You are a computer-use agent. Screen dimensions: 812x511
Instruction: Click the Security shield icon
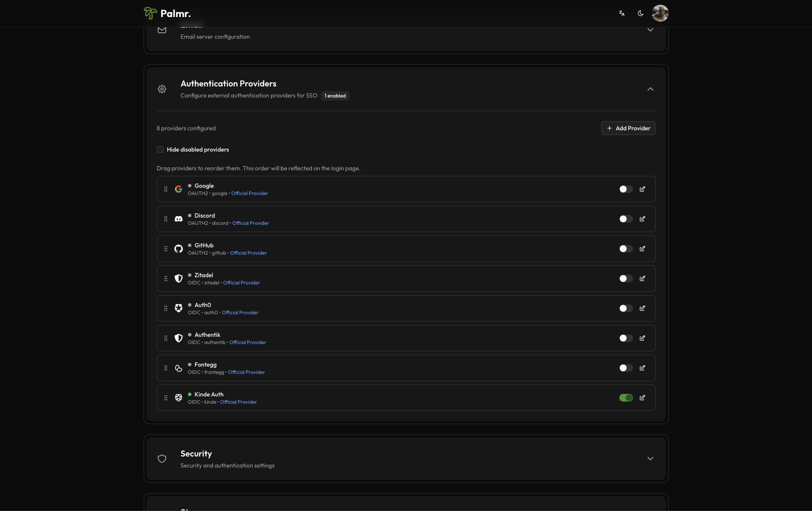point(162,459)
